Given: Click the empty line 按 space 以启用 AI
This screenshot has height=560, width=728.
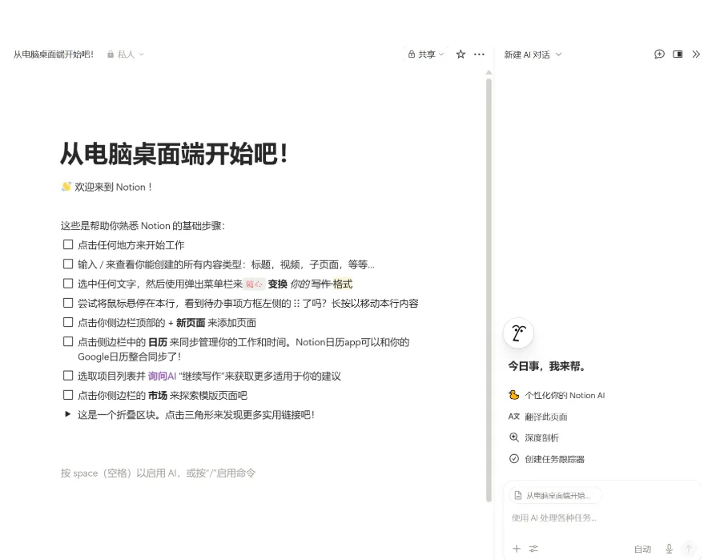Looking at the screenshot, I should coord(159,473).
